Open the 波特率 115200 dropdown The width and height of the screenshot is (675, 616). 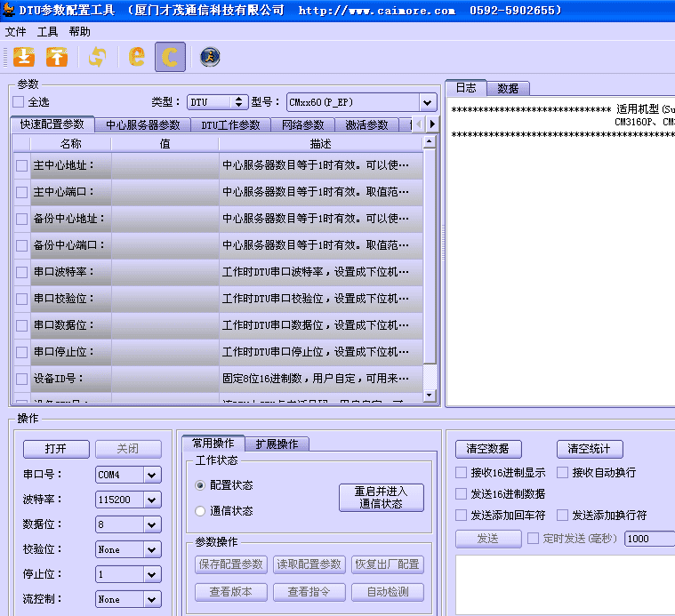151,500
